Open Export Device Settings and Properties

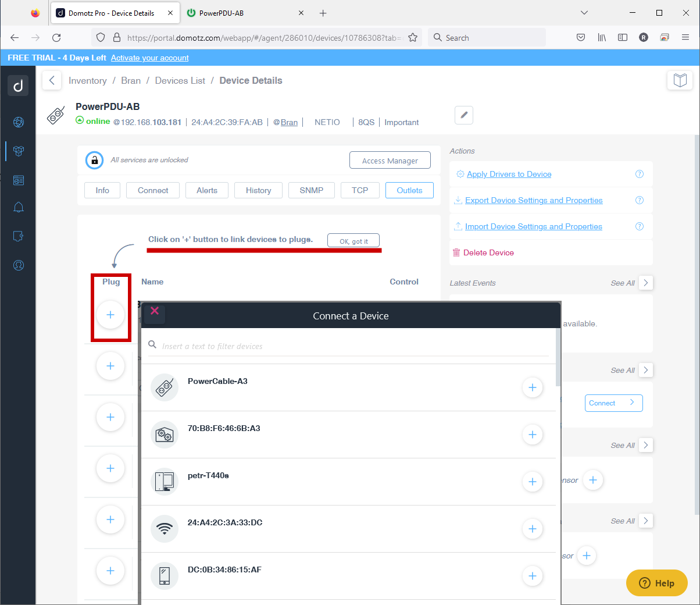tap(534, 200)
